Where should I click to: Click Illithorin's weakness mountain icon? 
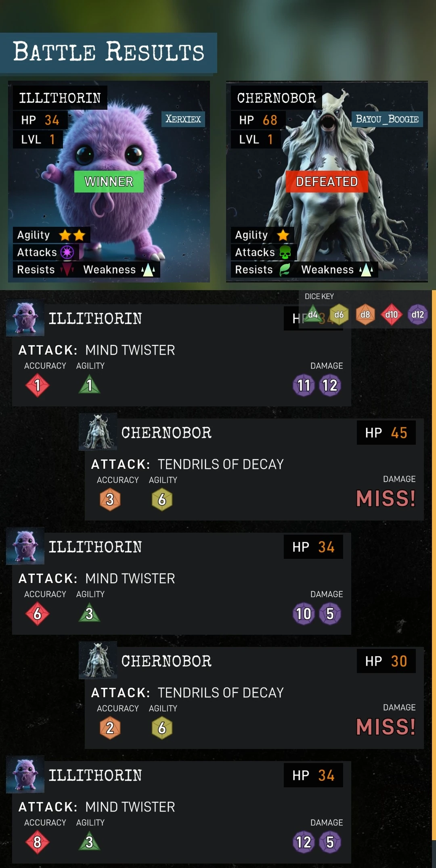(148, 270)
